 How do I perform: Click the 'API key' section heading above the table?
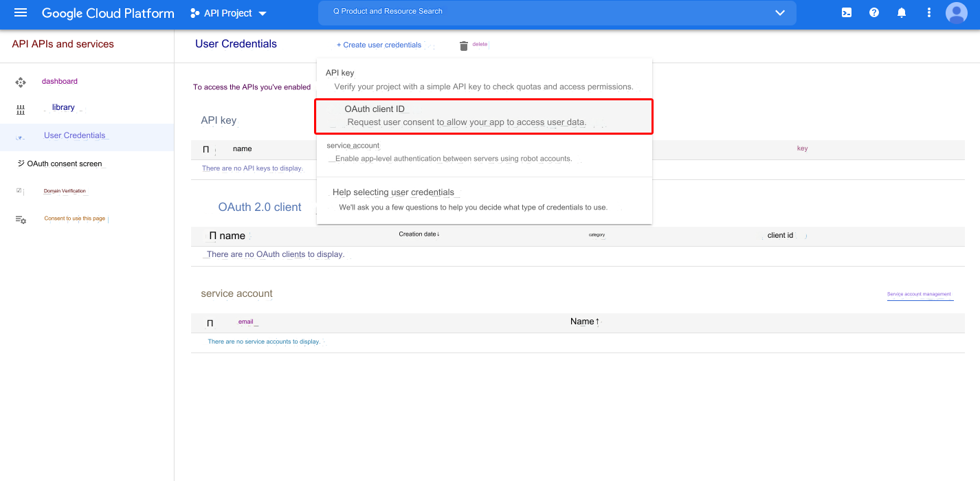(219, 120)
